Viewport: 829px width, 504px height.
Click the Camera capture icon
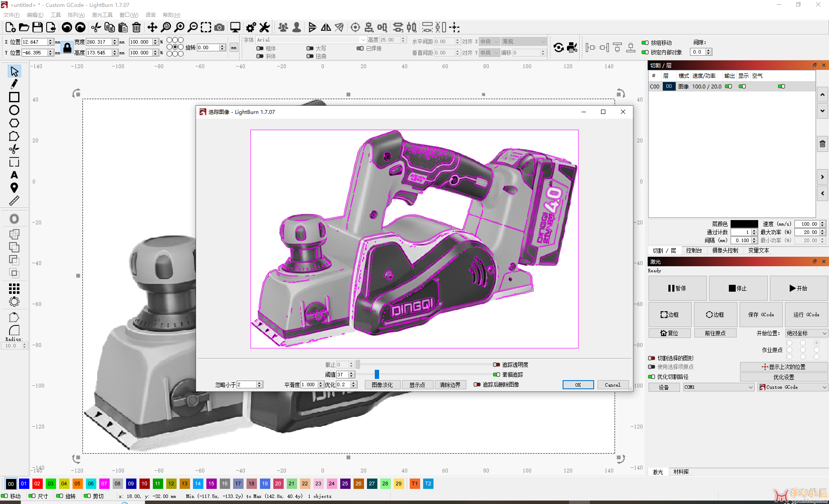[x=219, y=28]
